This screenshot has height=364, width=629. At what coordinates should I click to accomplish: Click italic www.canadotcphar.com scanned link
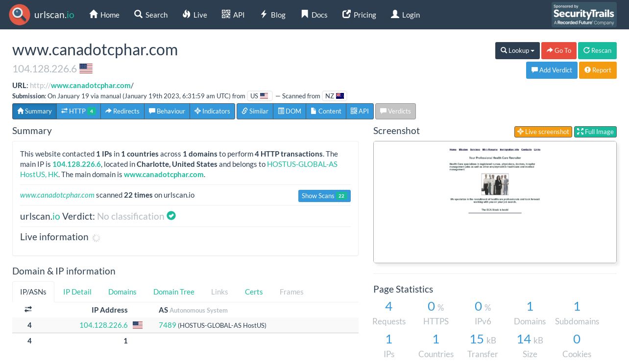click(57, 195)
